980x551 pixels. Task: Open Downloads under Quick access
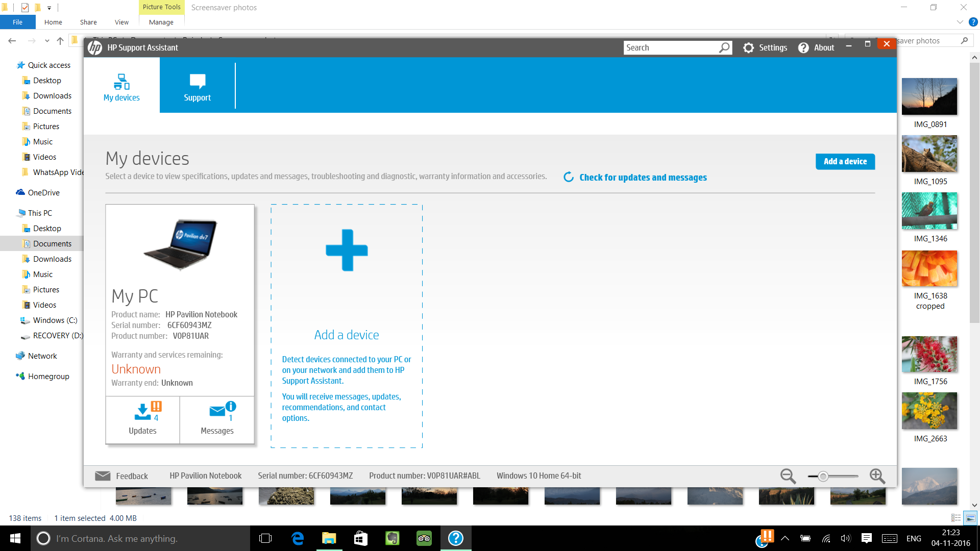point(52,95)
